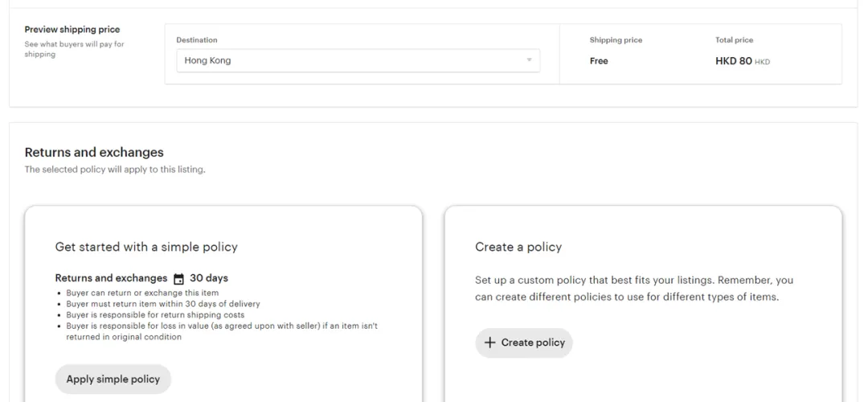Click the Total price column label

[734, 40]
